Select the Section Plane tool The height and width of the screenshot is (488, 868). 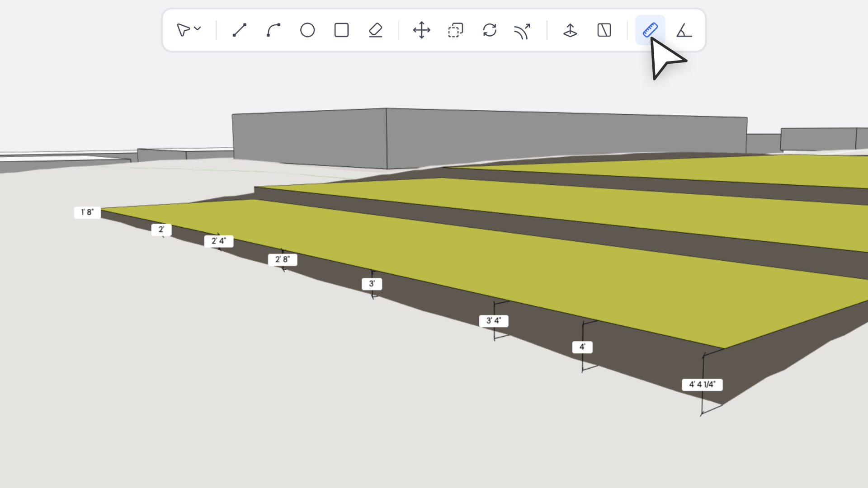(604, 30)
